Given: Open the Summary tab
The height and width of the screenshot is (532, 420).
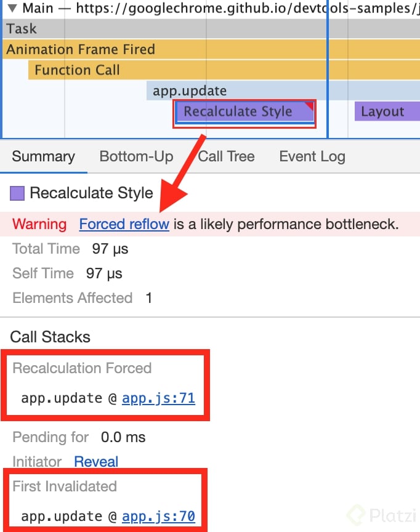Looking at the screenshot, I should point(43,156).
